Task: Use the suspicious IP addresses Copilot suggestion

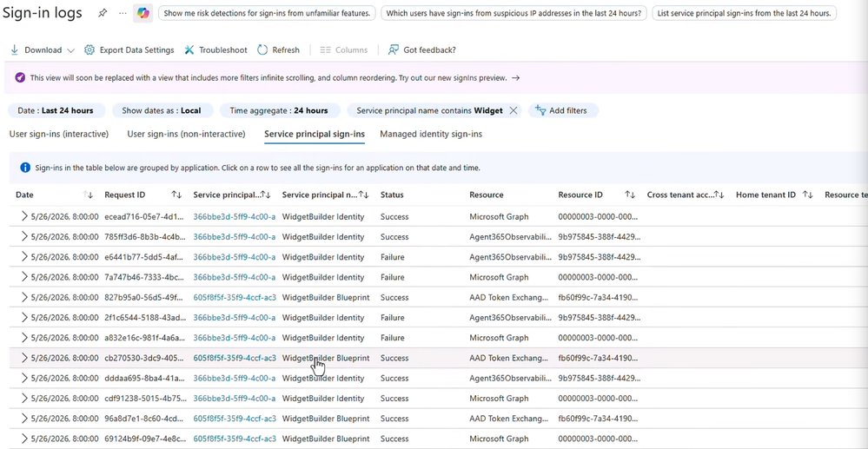Action: point(514,13)
